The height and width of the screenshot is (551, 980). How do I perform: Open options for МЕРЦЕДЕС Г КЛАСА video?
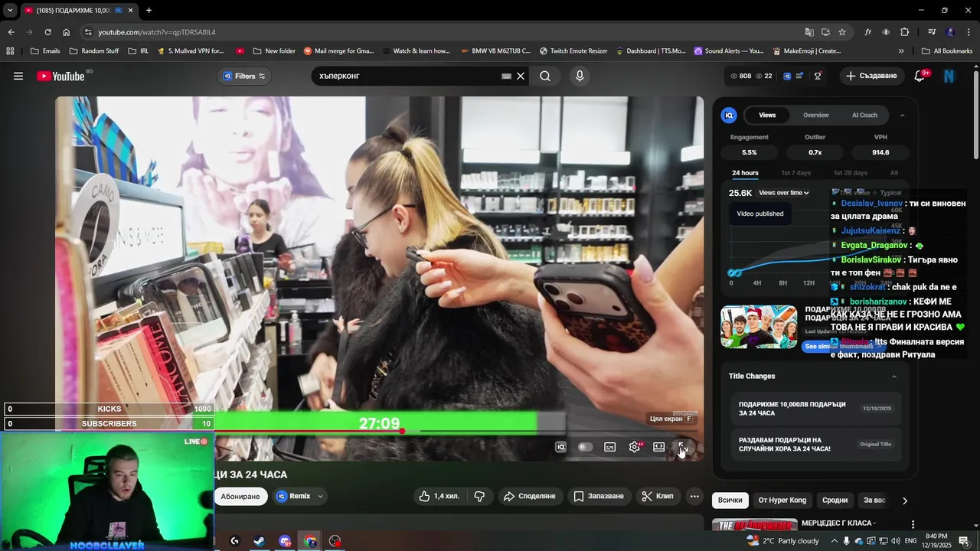913,524
